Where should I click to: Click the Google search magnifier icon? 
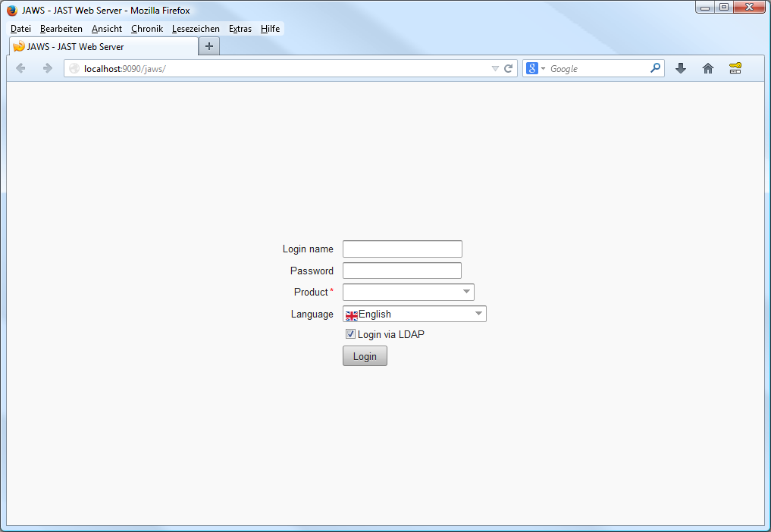point(653,67)
